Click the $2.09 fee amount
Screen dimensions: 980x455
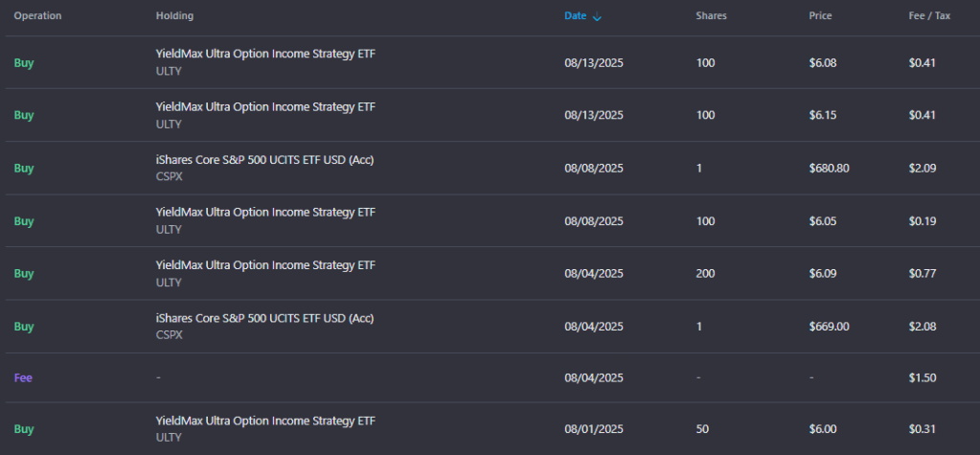923,169
